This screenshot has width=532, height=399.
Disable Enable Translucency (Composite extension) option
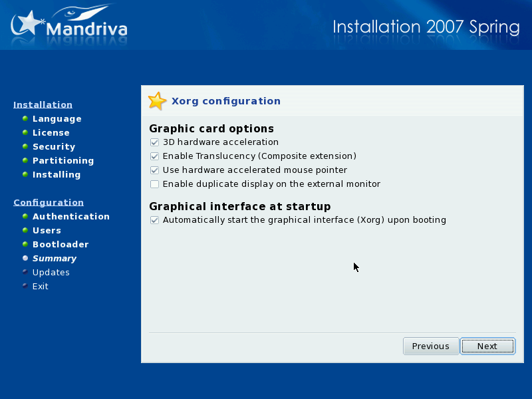tap(154, 156)
